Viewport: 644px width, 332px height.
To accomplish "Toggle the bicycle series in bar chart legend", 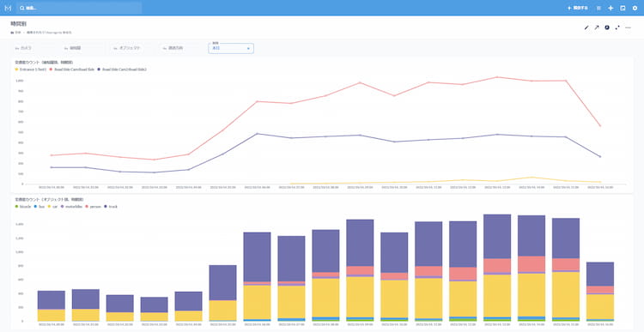I will click(x=22, y=207).
